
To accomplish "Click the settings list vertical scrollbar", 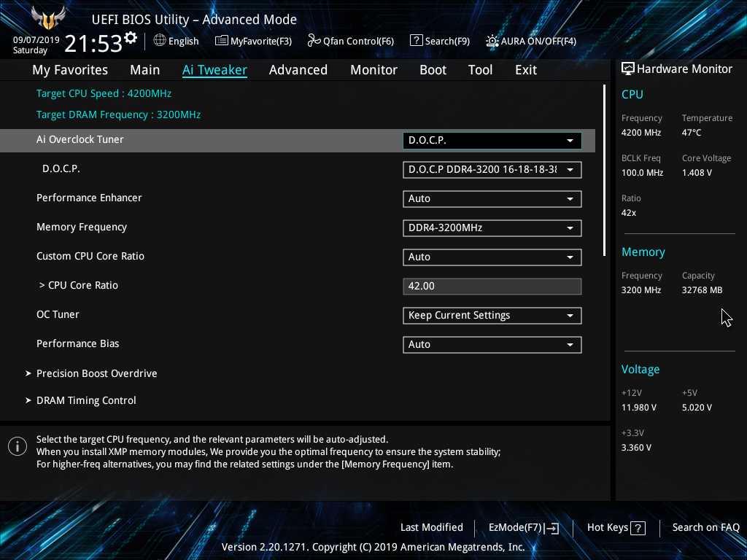I will tap(604, 170).
